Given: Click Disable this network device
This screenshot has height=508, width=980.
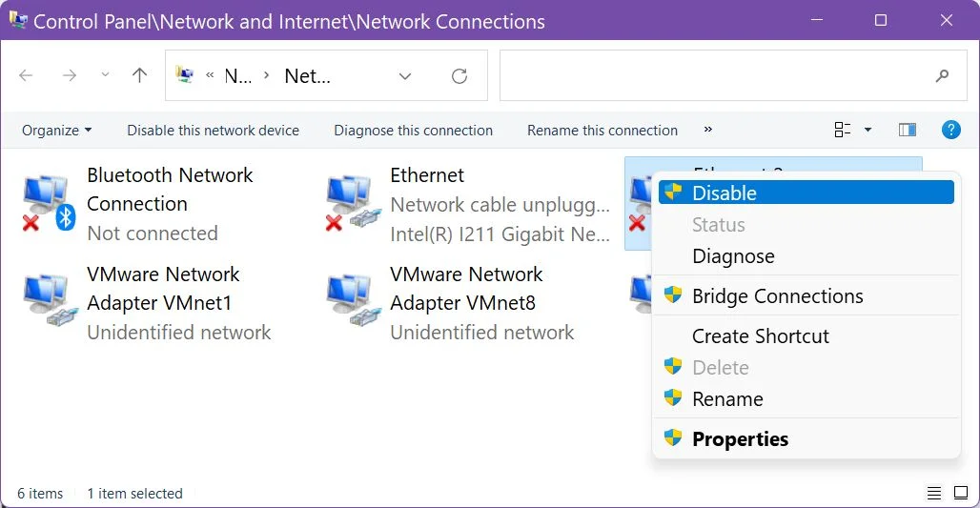Looking at the screenshot, I should coord(214,130).
